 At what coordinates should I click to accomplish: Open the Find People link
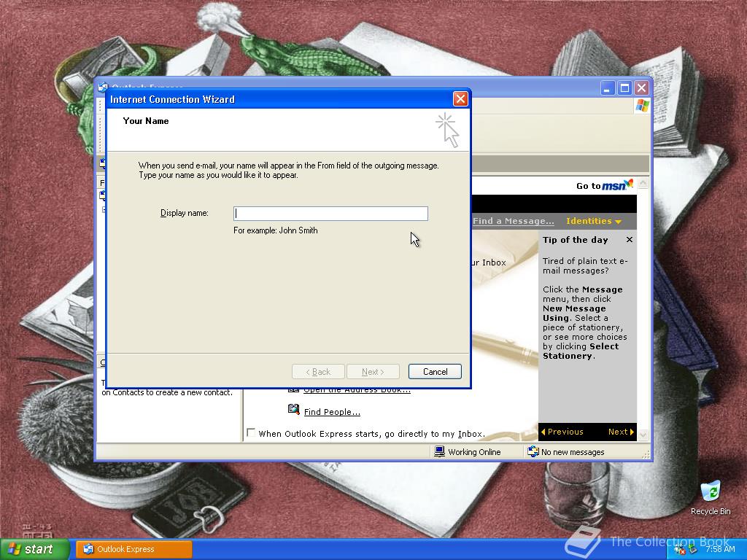332,412
